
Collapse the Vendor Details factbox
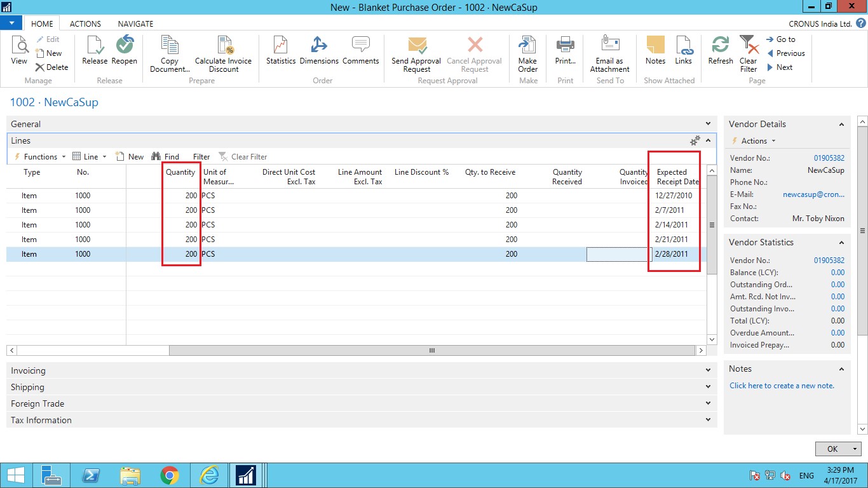(x=841, y=125)
